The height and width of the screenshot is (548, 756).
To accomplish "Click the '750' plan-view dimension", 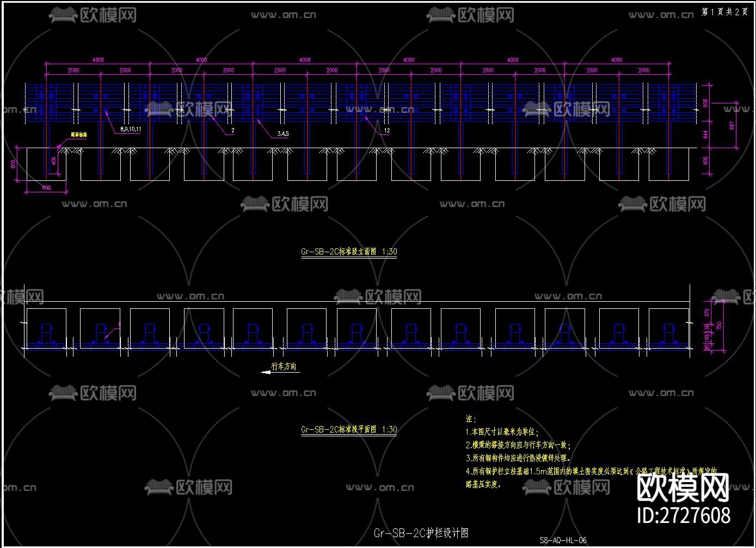I will pos(718,326).
